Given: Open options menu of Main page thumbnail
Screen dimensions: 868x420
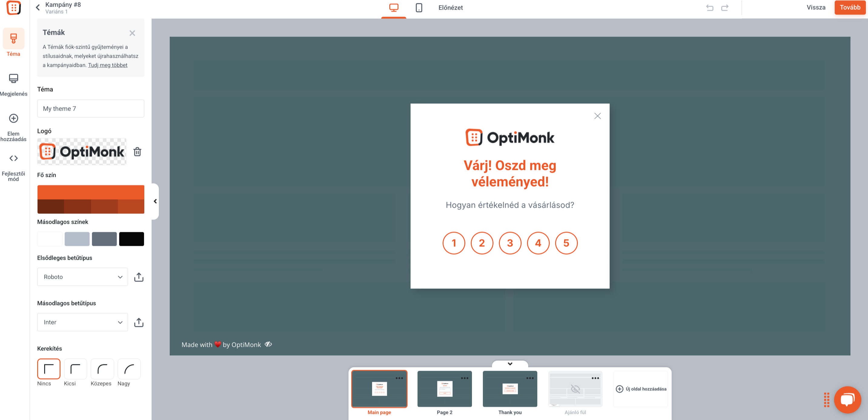Looking at the screenshot, I should [399, 378].
